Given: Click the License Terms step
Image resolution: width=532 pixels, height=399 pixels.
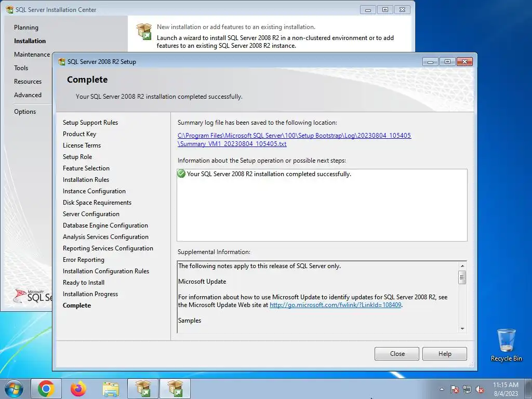Looking at the screenshot, I should pyautogui.click(x=82, y=145).
